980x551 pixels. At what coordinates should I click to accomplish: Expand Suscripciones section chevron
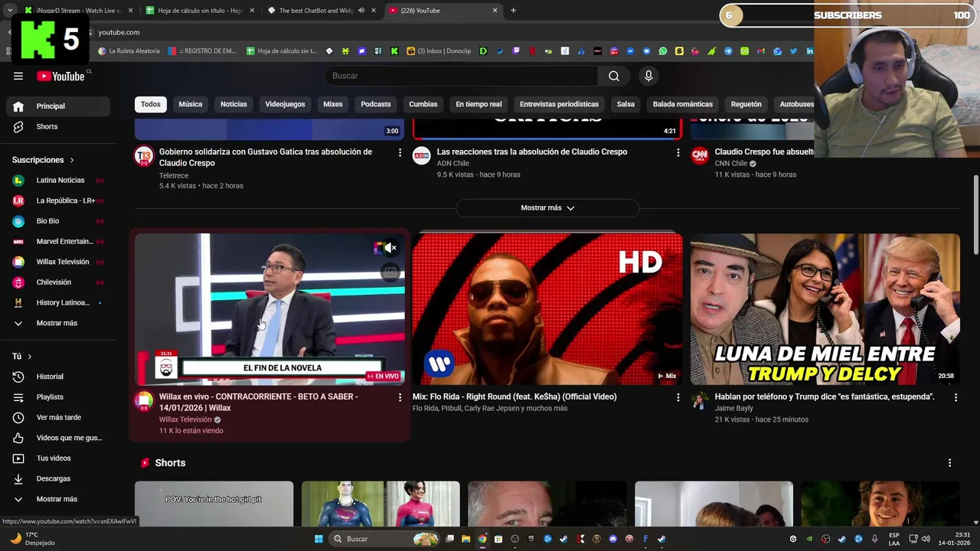click(72, 160)
